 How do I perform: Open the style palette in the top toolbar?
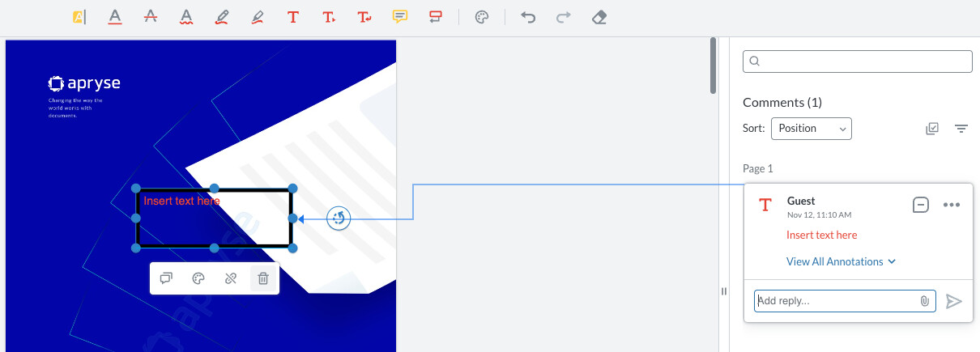click(481, 17)
